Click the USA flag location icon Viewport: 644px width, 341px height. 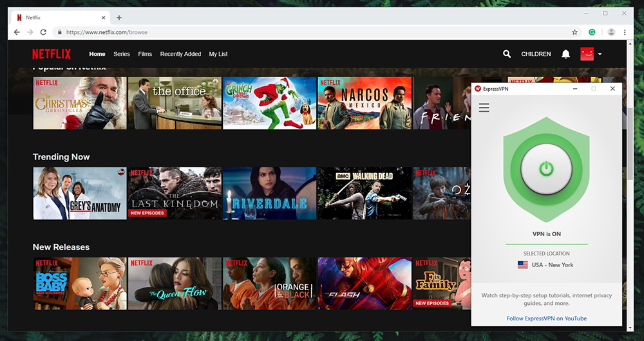[522, 265]
